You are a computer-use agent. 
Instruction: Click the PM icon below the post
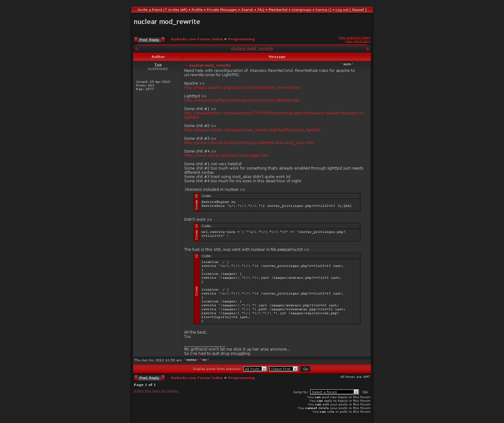(204, 360)
